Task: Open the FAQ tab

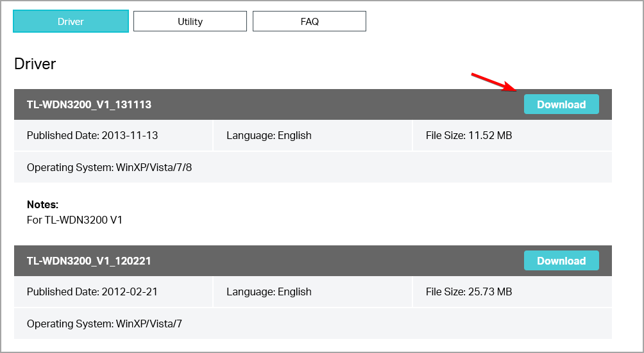Action: [x=309, y=21]
